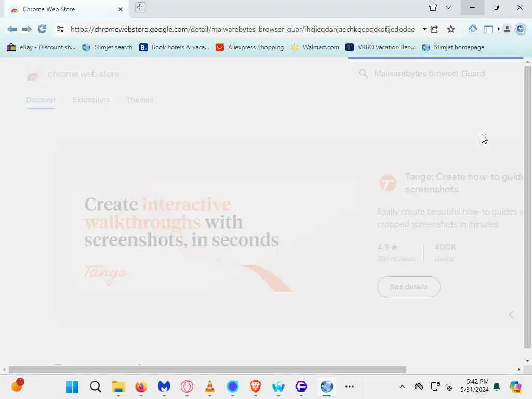This screenshot has height=399, width=532.
Task: Open a new tab with the plus button
Action: (x=140, y=7)
